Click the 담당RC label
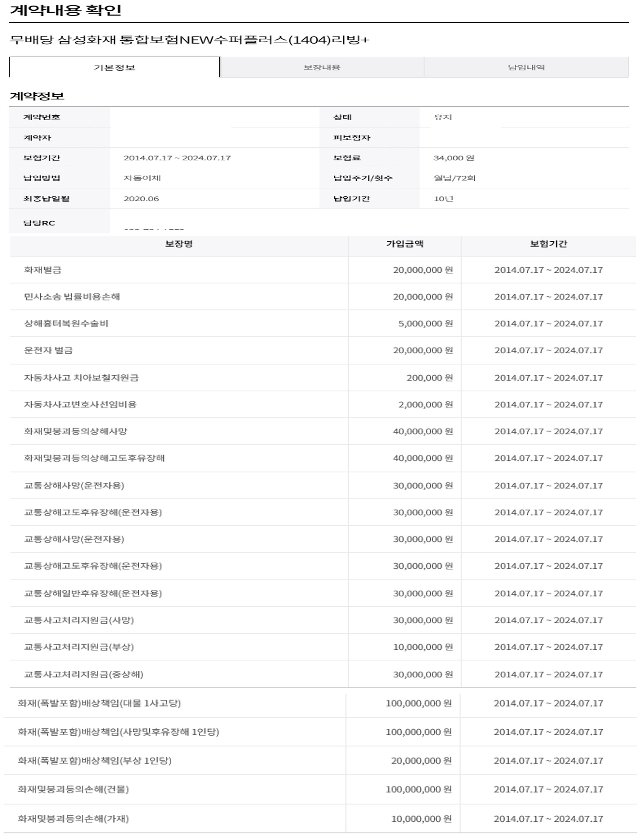This screenshot has width=638, height=840. tap(39, 223)
